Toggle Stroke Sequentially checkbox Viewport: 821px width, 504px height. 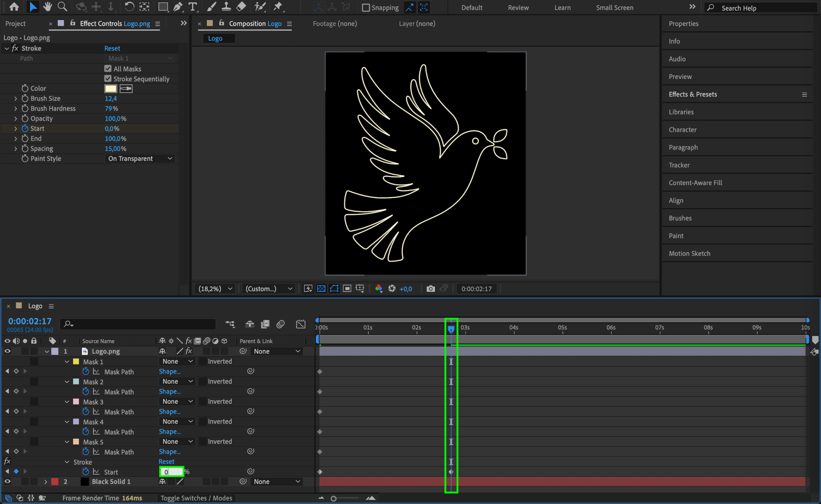click(108, 79)
